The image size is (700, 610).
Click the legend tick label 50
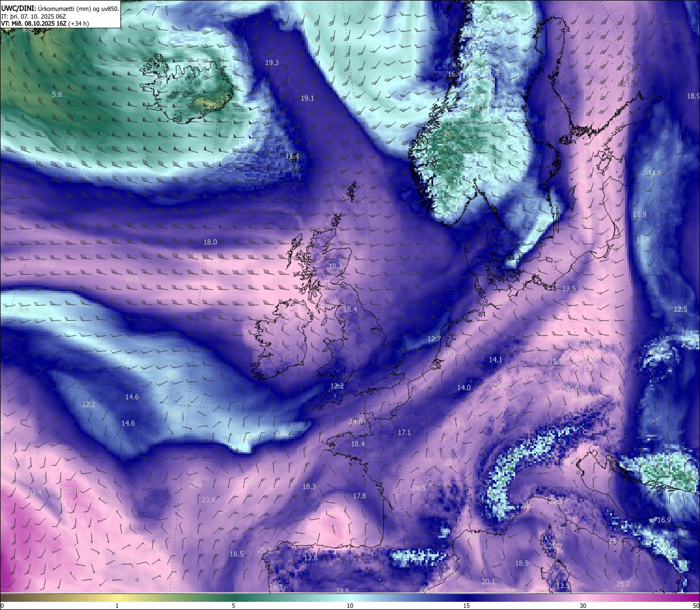click(696, 606)
